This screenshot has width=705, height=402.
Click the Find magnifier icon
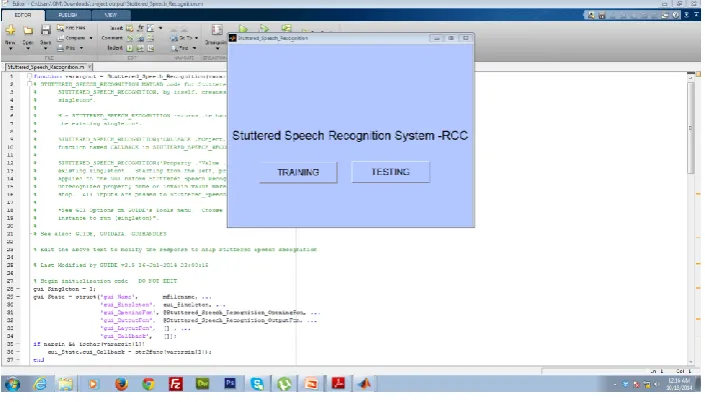pyautogui.click(x=174, y=48)
